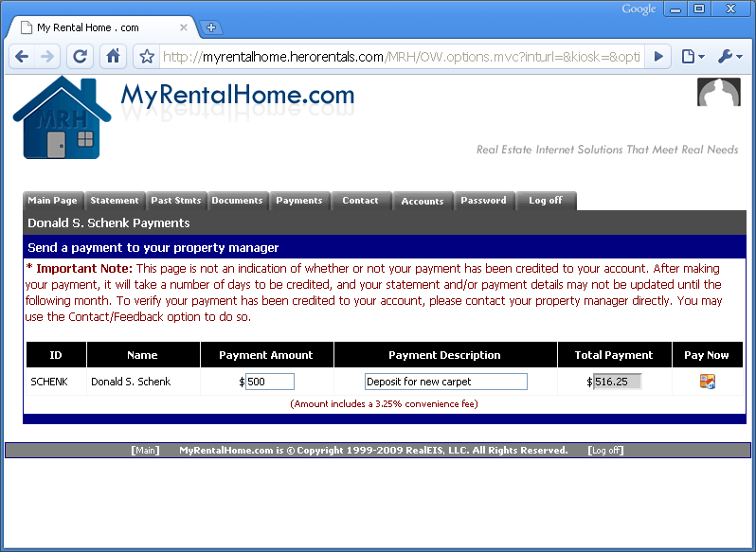Open the page menu dropdown
Viewport: 756px width, 552px height.
[693, 57]
